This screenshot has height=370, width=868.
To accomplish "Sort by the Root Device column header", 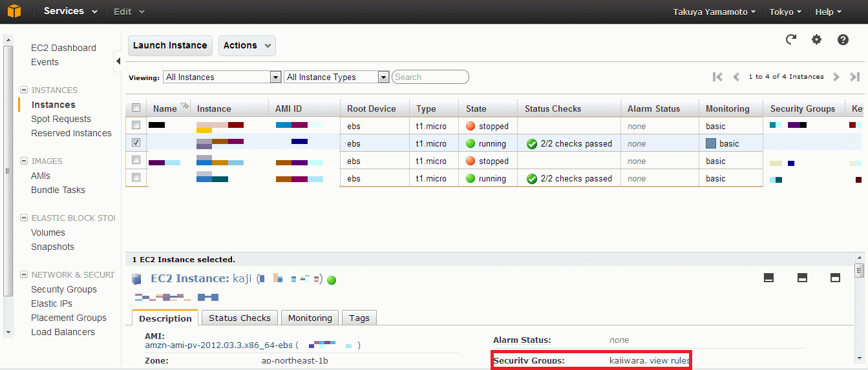I will point(374,108).
